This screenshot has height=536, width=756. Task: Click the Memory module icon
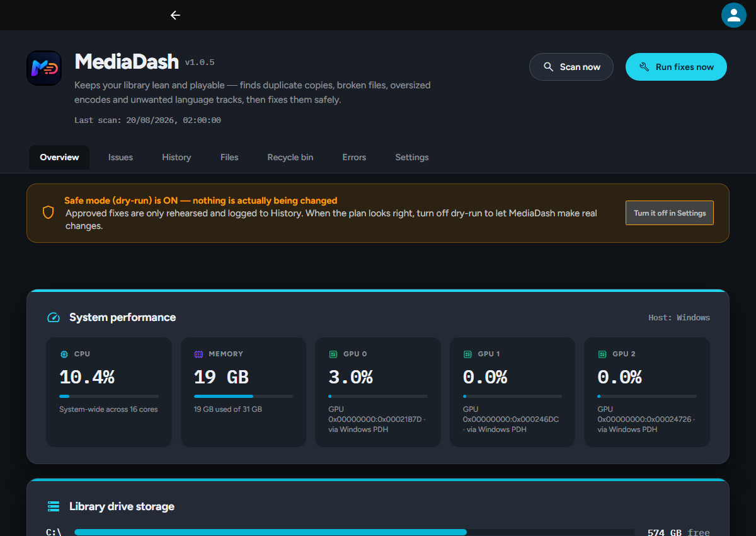(198, 354)
